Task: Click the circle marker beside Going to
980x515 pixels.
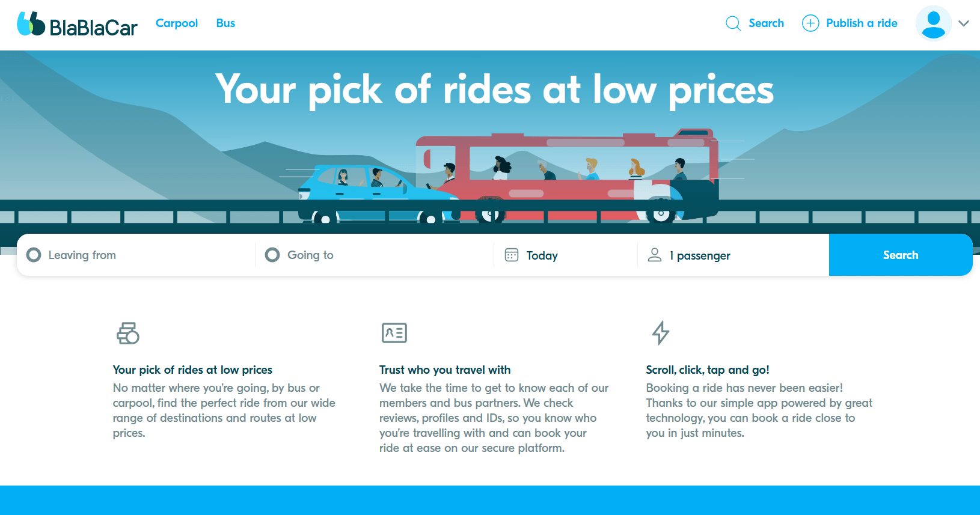Action: (272, 255)
